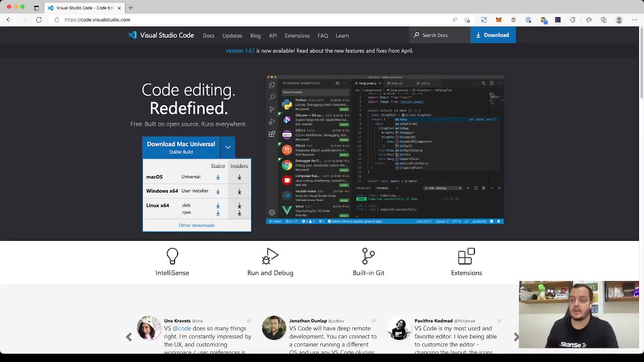The width and height of the screenshot is (644, 362).
Task: Open the browser Extensions puzzle icon
Action: [573, 20]
